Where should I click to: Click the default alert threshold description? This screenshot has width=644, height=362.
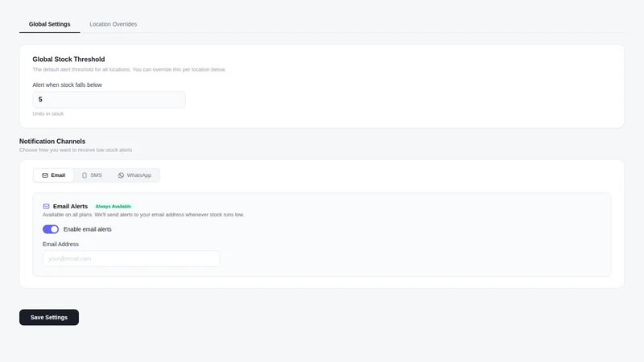(x=129, y=69)
